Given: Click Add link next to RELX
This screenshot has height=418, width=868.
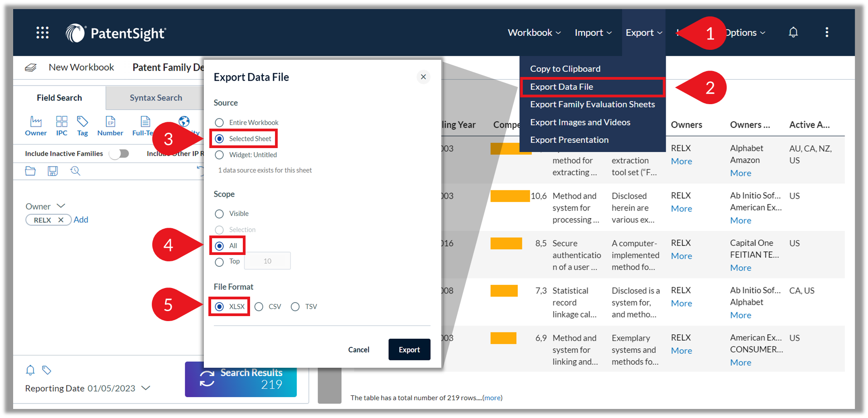Looking at the screenshot, I should click(81, 220).
